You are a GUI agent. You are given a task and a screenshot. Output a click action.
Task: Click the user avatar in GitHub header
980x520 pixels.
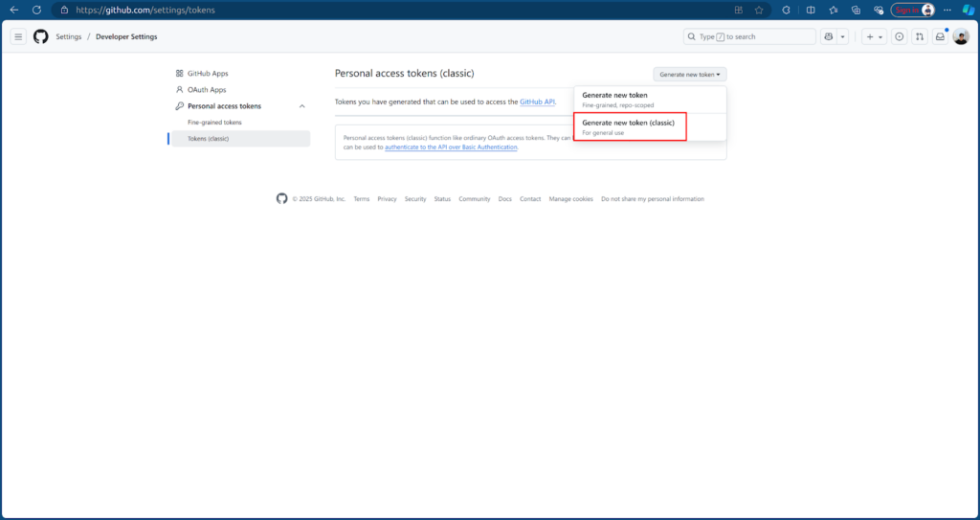[x=961, y=36]
